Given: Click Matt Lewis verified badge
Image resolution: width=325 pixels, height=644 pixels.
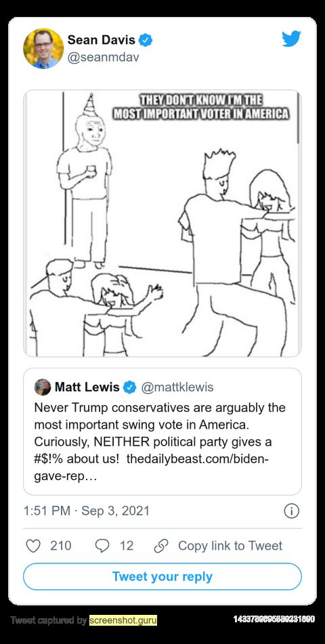Looking at the screenshot, I should tap(130, 387).
